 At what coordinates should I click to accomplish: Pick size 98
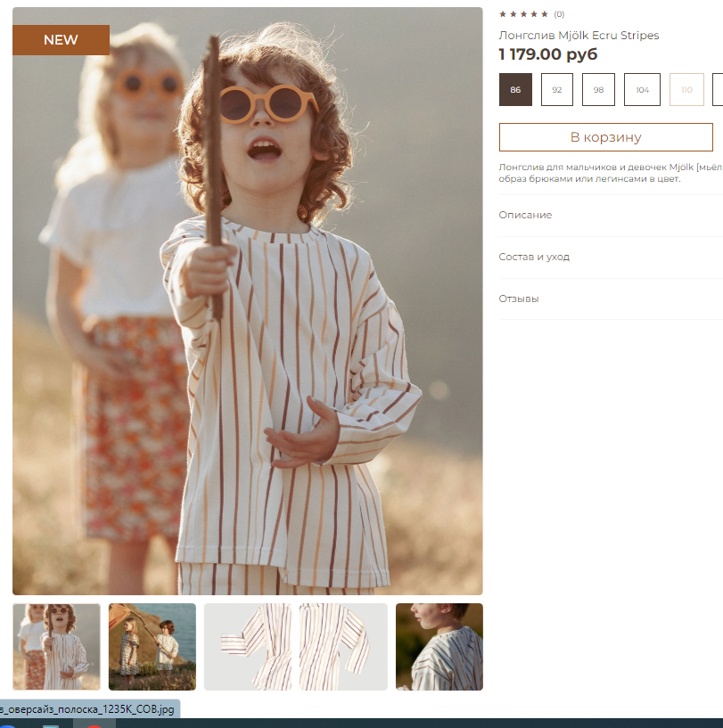[x=598, y=90]
